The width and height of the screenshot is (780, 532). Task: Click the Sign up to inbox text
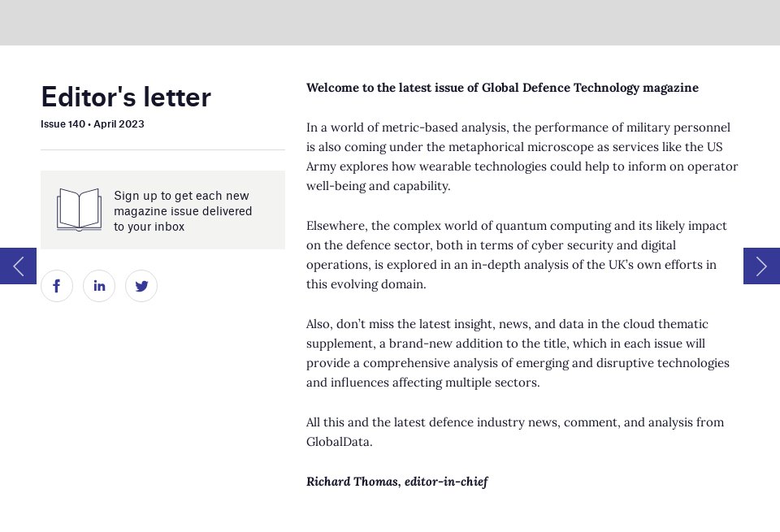(183, 210)
